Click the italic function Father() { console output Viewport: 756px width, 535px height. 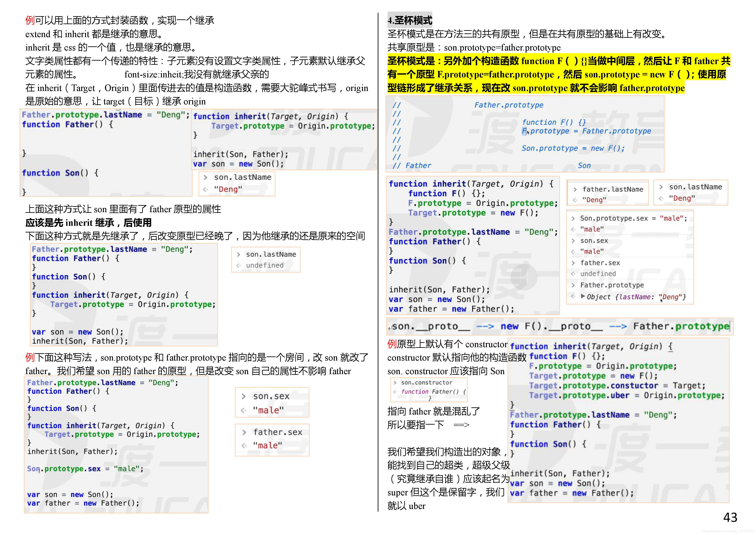coord(433,392)
